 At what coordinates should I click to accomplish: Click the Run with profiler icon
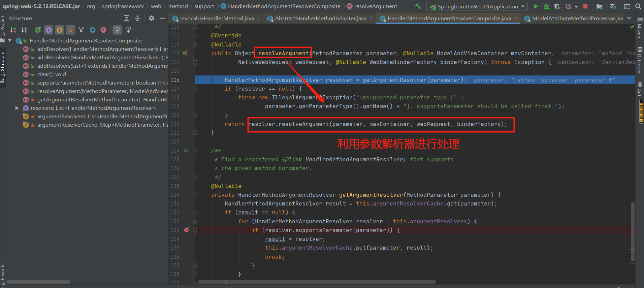click(569, 6)
